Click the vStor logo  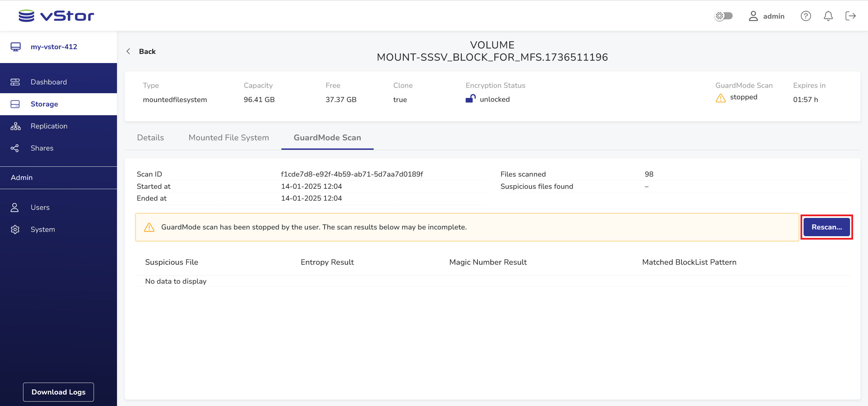[56, 16]
